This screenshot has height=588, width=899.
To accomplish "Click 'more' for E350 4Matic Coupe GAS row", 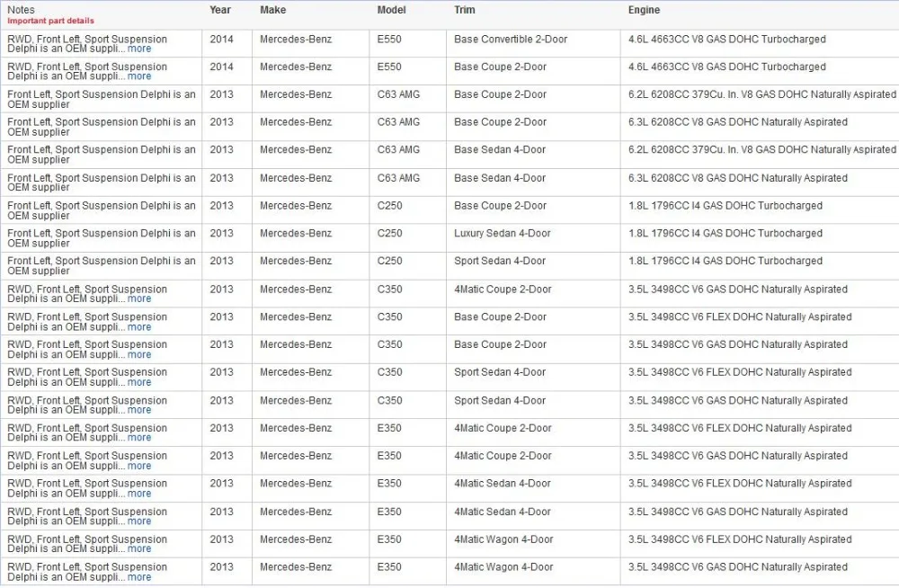I will [139, 467].
